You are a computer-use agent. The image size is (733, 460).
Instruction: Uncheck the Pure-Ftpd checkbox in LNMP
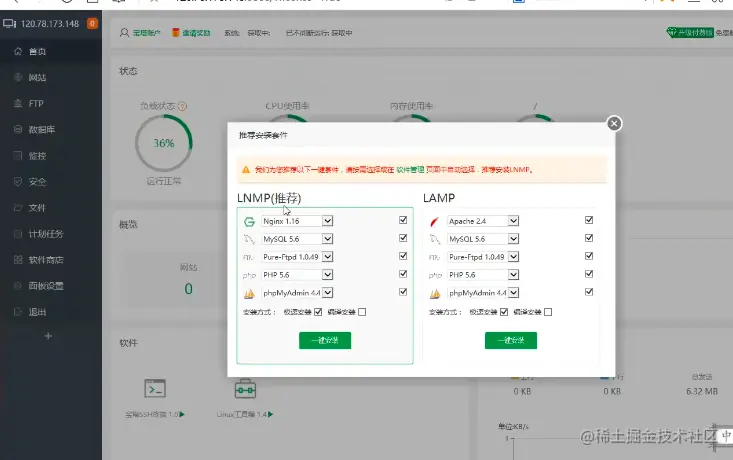[403, 256]
